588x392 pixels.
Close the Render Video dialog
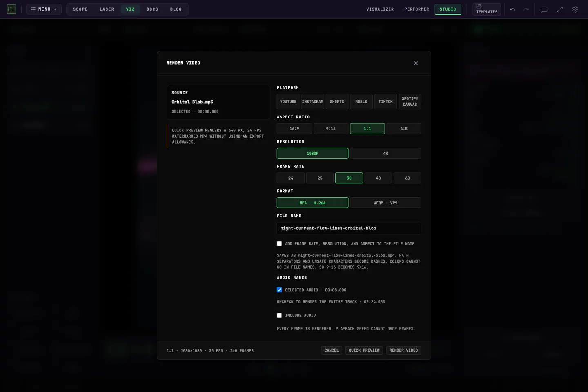coord(416,63)
